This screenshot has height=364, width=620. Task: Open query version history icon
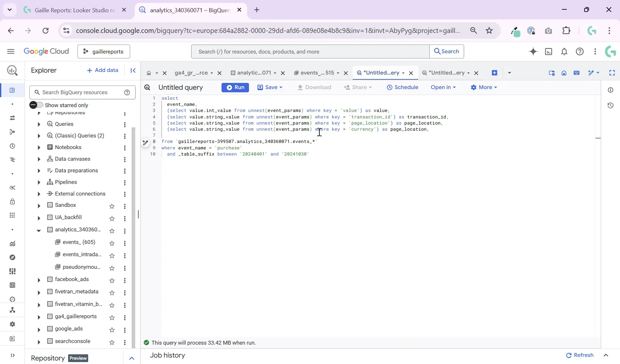click(x=610, y=106)
